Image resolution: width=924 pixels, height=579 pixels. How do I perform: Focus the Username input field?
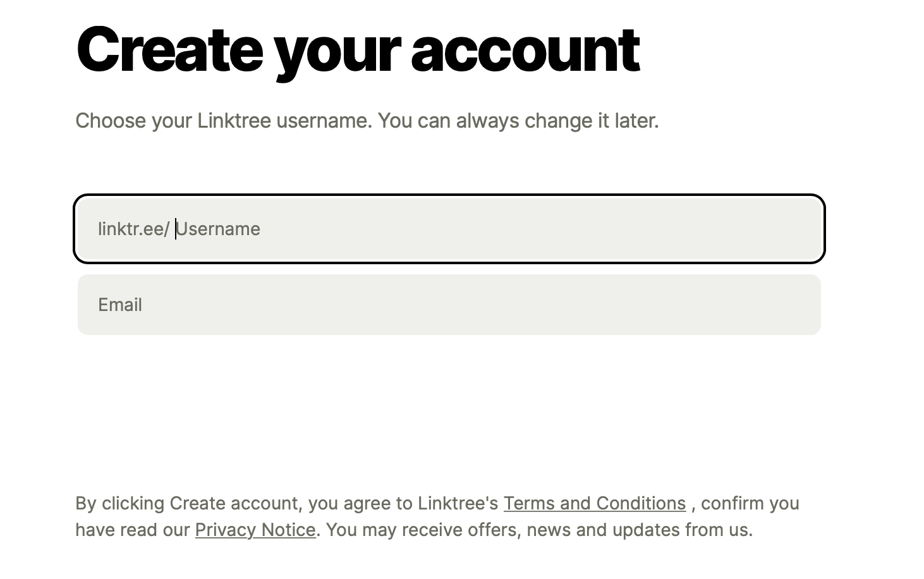(449, 229)
